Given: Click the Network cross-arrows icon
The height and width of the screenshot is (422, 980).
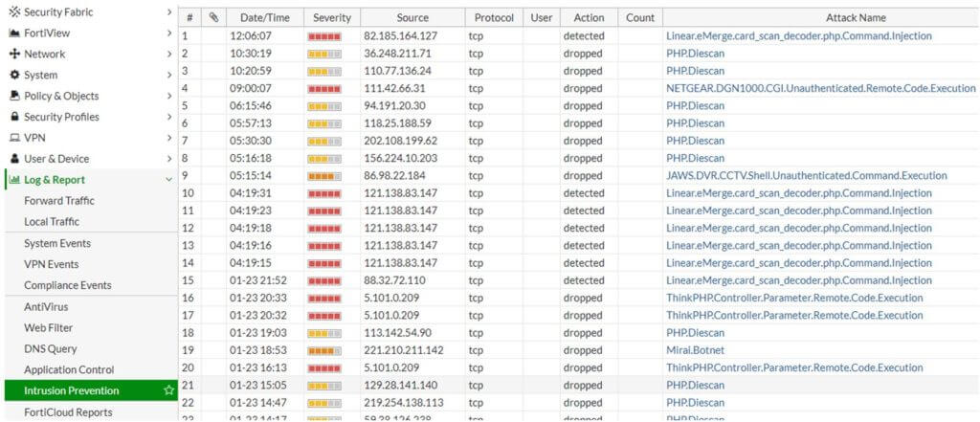Looking at the screenshot, I should click(14, 54).
